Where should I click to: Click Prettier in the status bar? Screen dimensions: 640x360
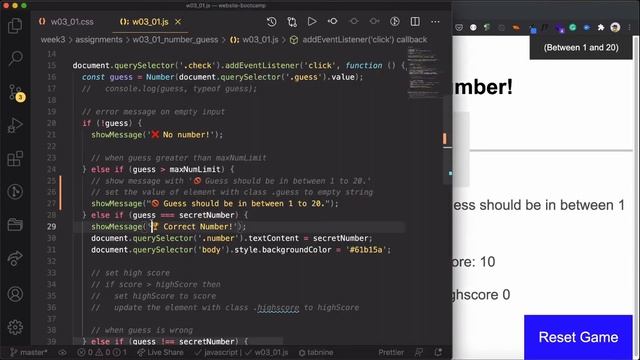click(391, 352)
